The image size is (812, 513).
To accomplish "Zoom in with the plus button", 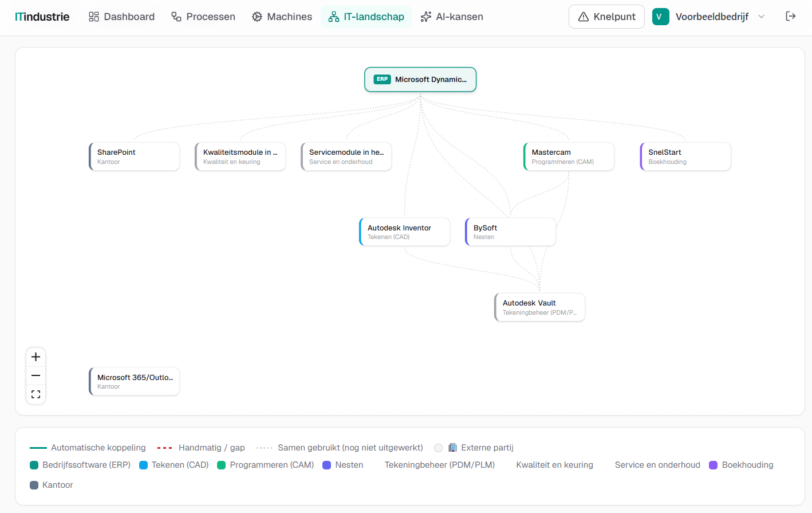I will pyautogui.click(x=36, y=357).
